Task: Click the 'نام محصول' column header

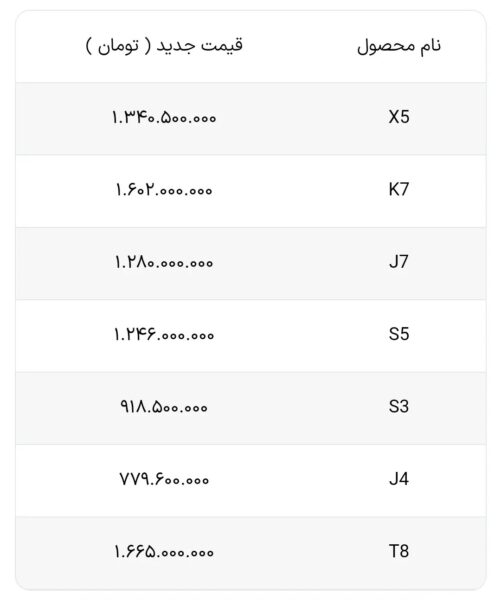Action: tap(399, 47)
